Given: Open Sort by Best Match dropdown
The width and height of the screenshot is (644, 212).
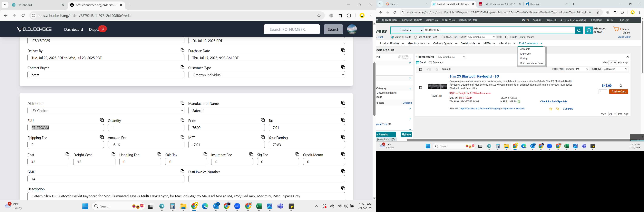Looking at the screenshot, I should coord(615,69).
